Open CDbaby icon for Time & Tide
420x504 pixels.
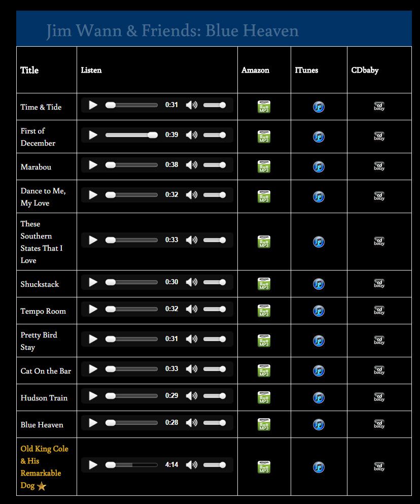tap(379, 107)
